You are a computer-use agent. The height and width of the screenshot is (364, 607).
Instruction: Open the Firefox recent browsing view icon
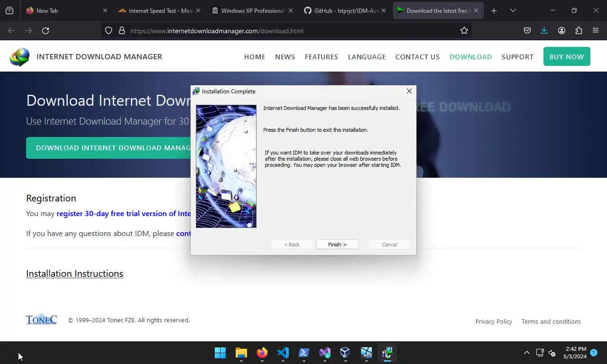(x=9, y=10)
